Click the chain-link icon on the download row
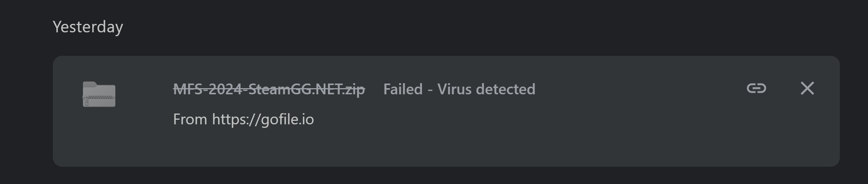 point(756,89)
